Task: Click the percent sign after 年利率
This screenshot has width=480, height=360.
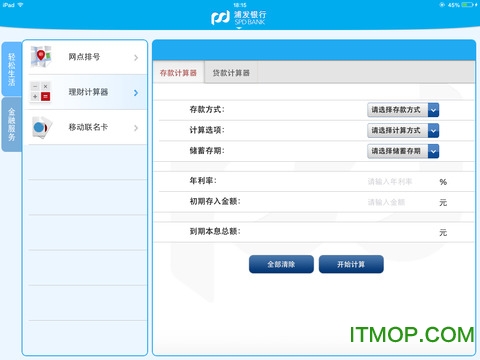Action: click(443, 182)
